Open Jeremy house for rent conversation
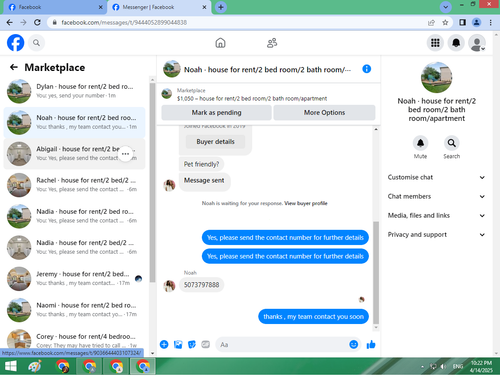 click(74, 278)
